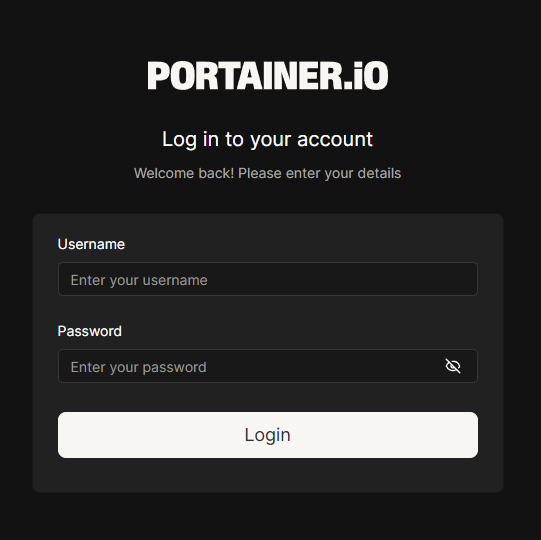Viewport: 541px width, 540px height.
Task: Show the password via the eye-off icon
Action: tap(453, 366)
